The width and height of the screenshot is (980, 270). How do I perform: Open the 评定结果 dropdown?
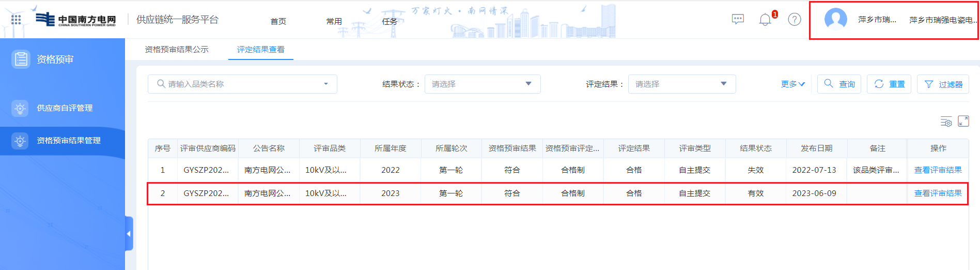click(681, 84)
